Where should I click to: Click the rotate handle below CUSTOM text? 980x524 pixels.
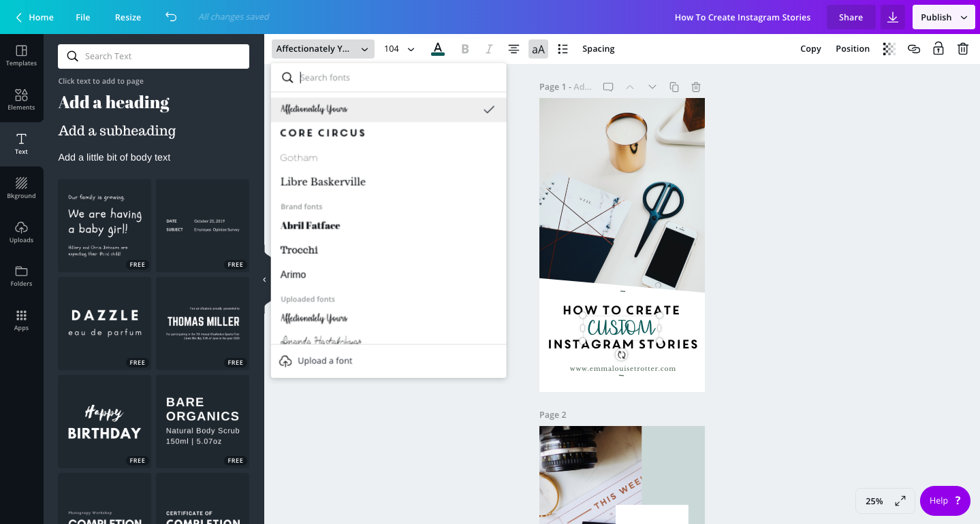[x=621, y=355]
